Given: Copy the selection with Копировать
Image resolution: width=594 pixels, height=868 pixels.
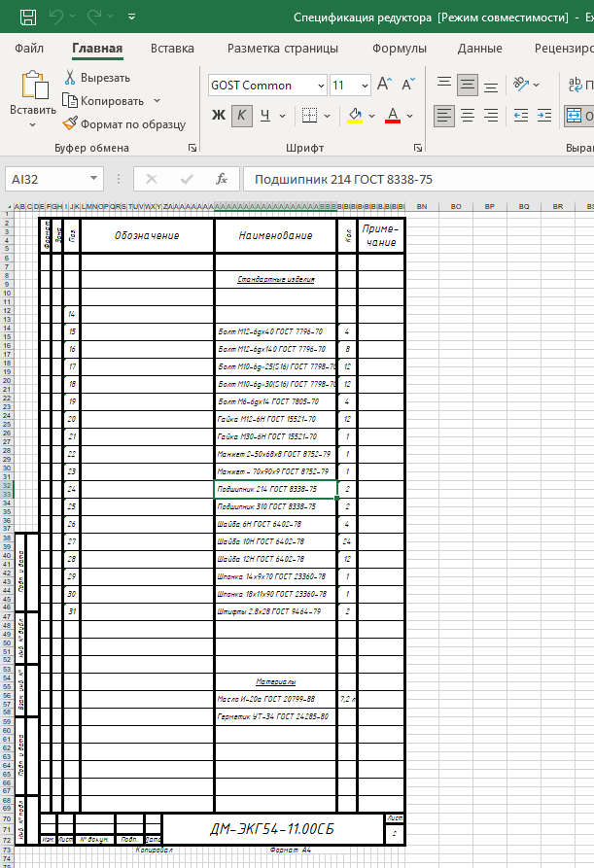Looking at the screenshot, I should click(x=103, y=101).
